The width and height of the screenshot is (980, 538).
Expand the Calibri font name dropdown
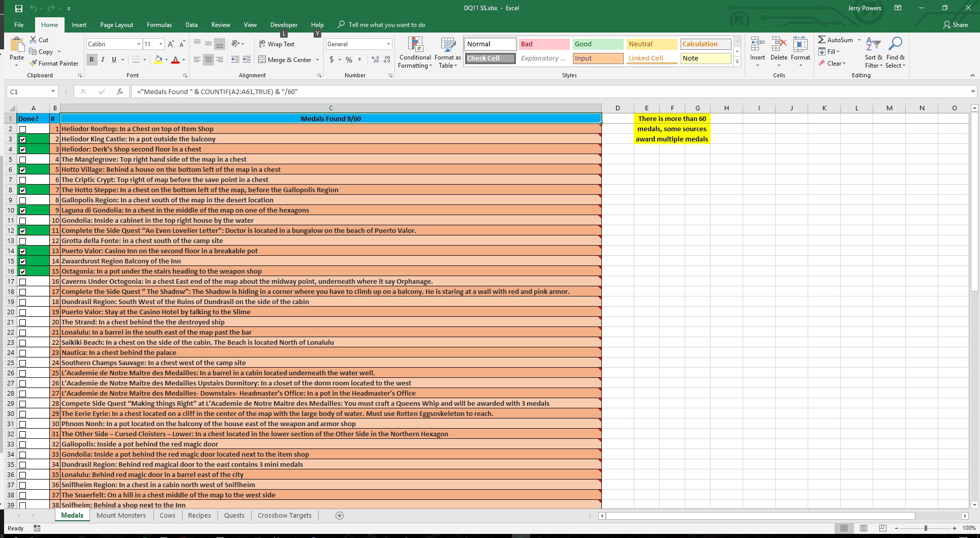pyautogui.click(x=139, y=44)
